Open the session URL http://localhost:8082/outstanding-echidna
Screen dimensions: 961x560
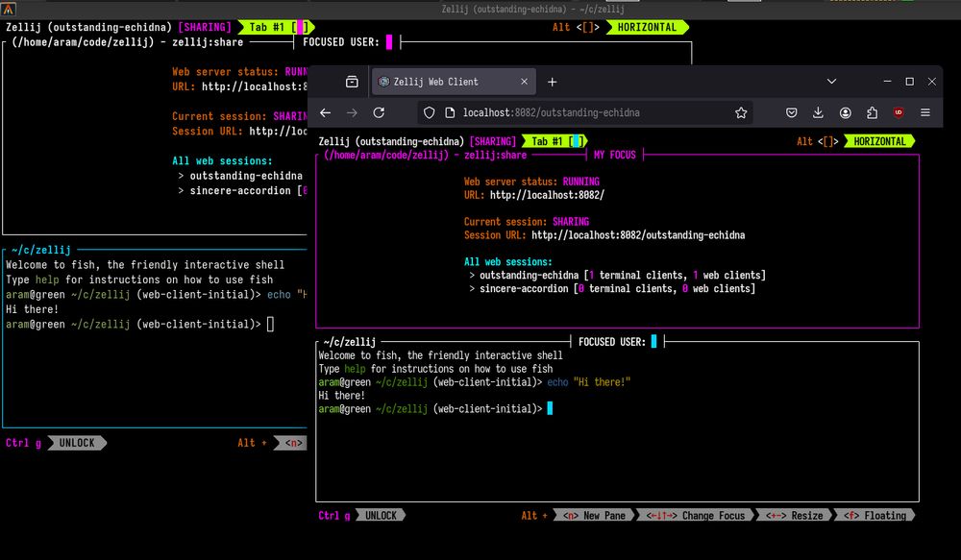point(638,235)
